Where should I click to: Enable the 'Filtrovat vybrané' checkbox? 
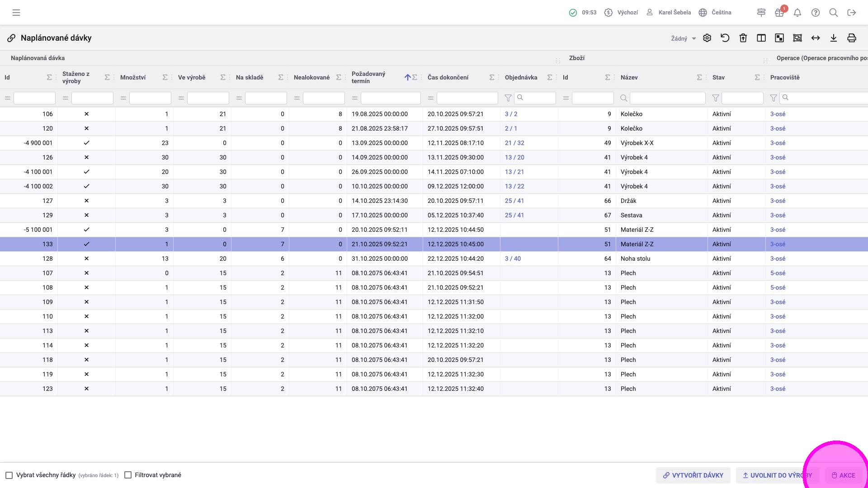[128, 475]
